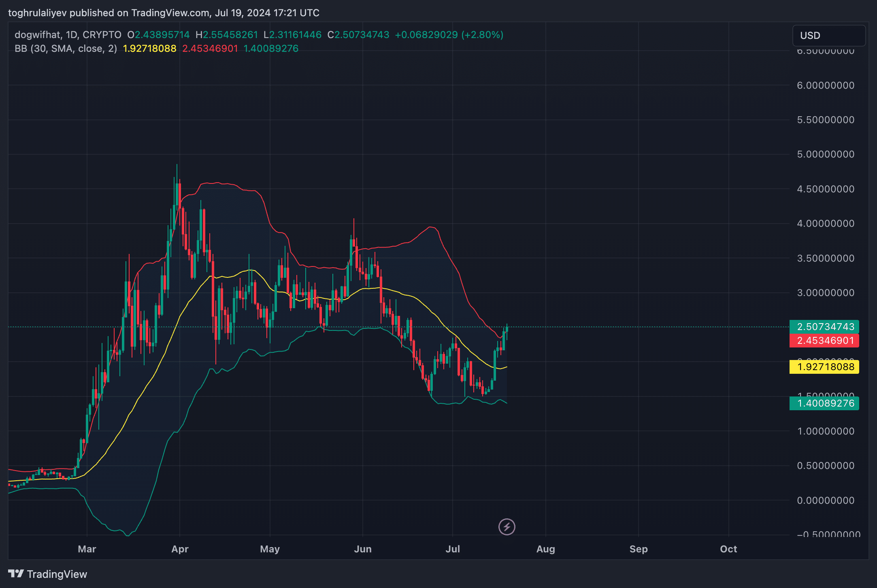Viewport: 877px width, 588px height.
Task: Click the 3.00000000 price axis label
Action: (826, 293)
